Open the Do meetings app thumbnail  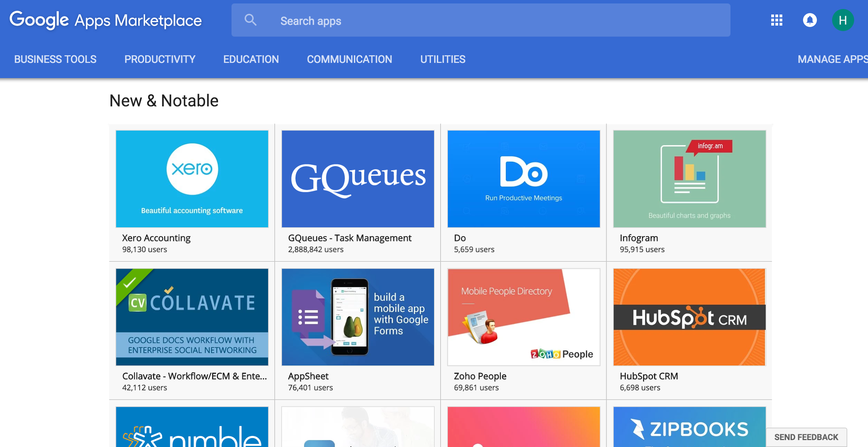pyautogui.click(x=524, y=179)
